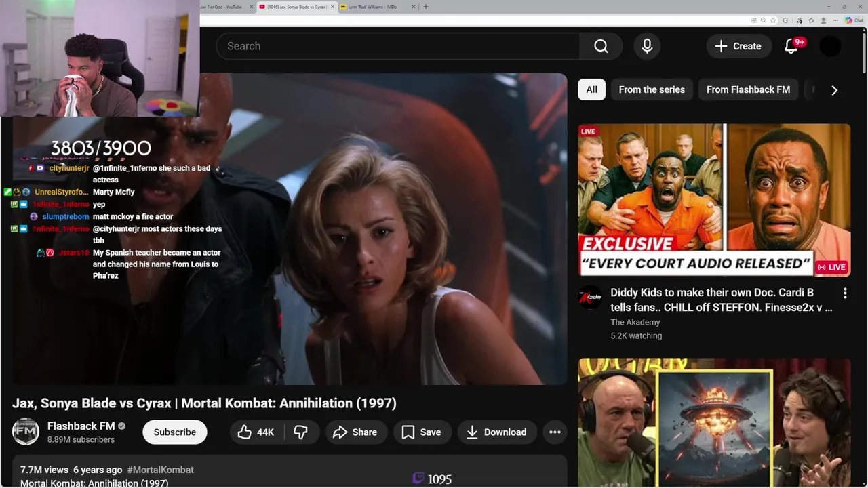Click the 7.7M views description text
This screenshot has width=868, height=488.
44,470
